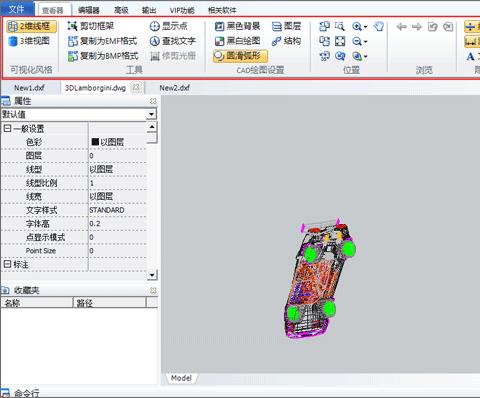
Task: Open the New2.dxf document tab
Action: click(x=174, y=88)
